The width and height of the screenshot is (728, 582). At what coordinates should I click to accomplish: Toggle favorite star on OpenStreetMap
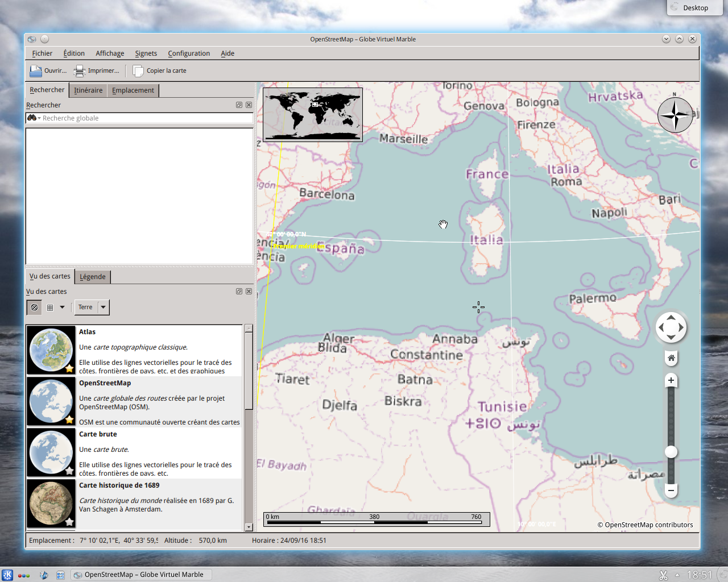(x=69, y=420)
